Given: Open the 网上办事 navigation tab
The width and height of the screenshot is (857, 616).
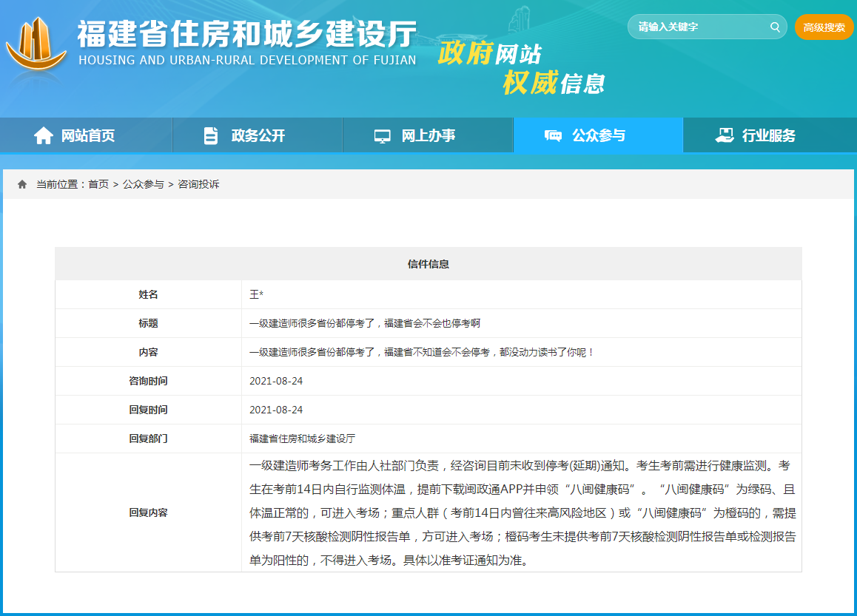Looking at the screenshot, I should (428, 135).
